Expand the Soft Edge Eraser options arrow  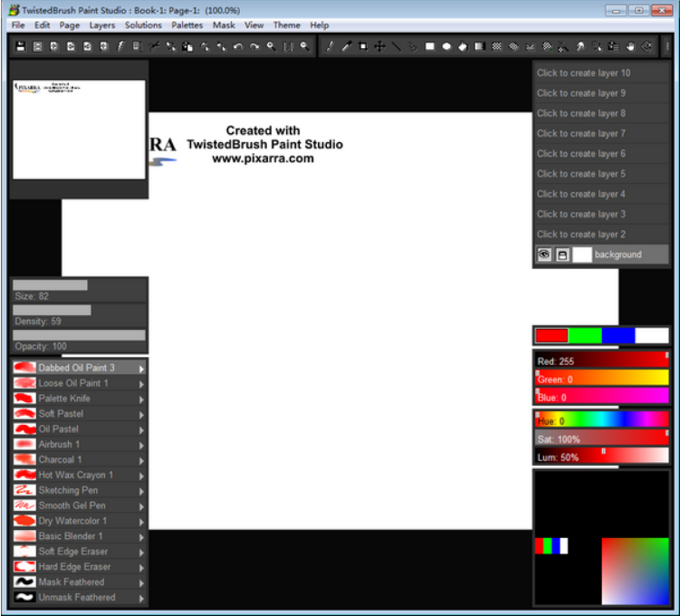point(141,552)
